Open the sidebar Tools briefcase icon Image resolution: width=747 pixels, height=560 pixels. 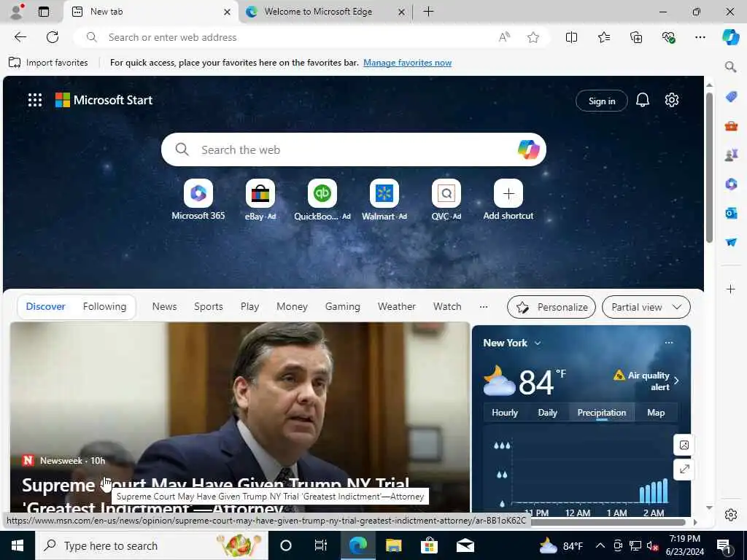731,126
